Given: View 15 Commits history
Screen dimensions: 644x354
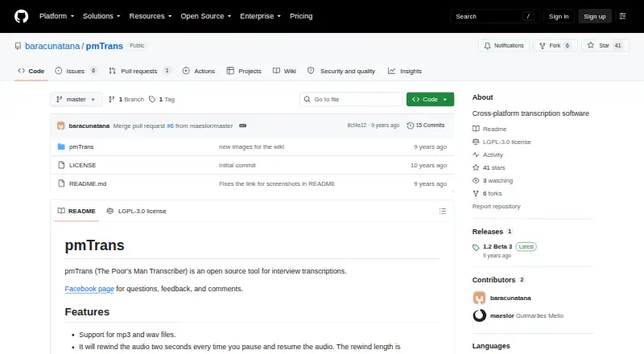Looking at the screenshot, I should (426, 126).
